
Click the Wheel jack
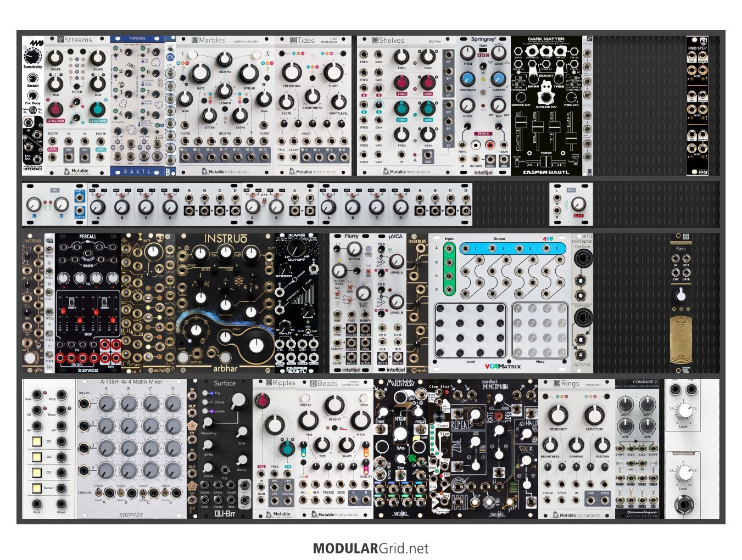[x=60, y=504]
